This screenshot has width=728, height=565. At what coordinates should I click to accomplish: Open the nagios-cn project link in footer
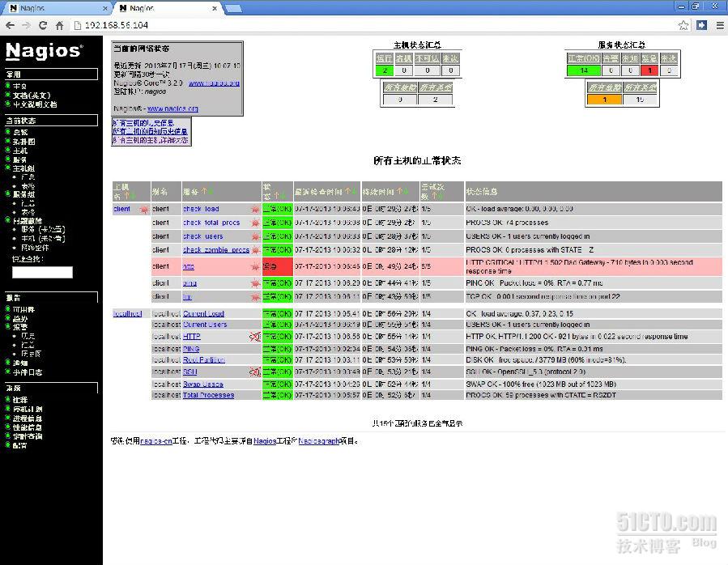click(x=156, y=441)
